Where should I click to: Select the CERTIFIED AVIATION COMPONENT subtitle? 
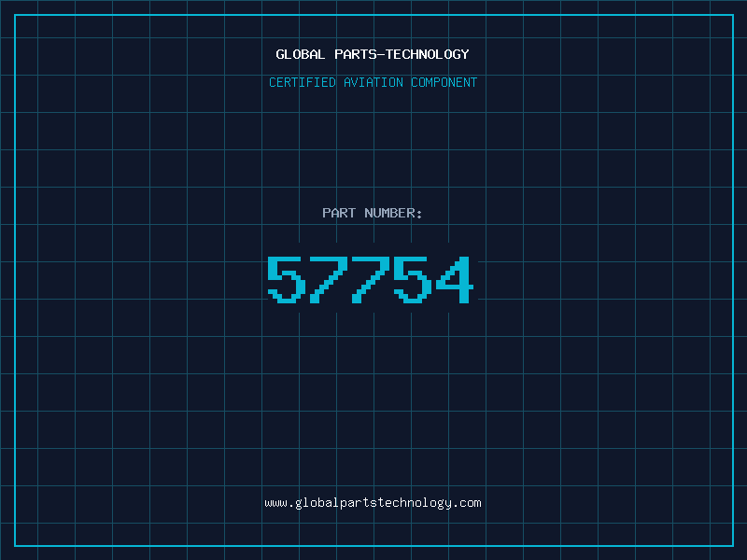373,82
